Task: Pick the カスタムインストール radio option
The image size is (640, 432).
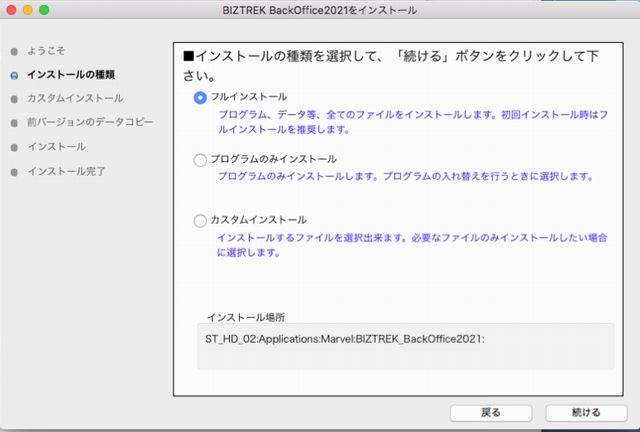Action: 200,221
